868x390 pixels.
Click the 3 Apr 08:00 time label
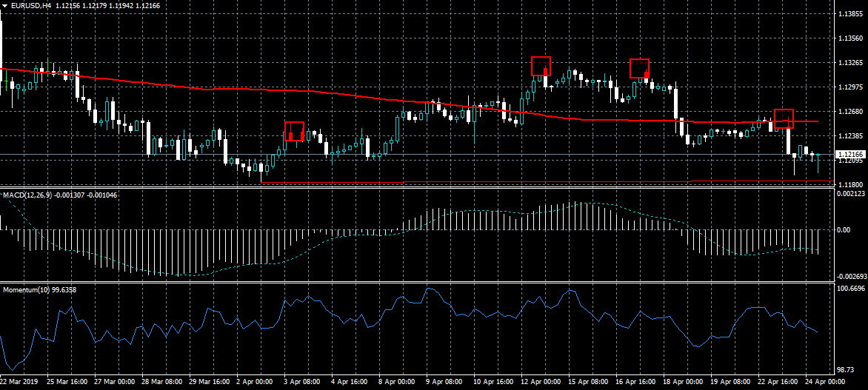(302, 383)
